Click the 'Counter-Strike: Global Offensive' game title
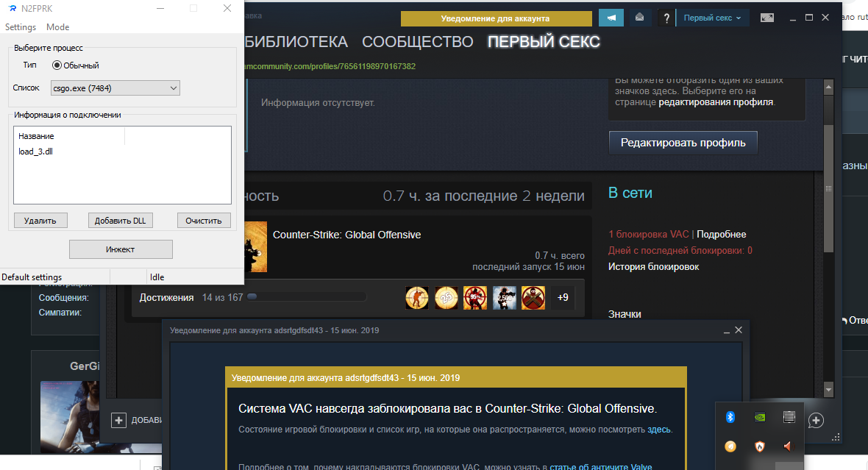 click(347, 235)
